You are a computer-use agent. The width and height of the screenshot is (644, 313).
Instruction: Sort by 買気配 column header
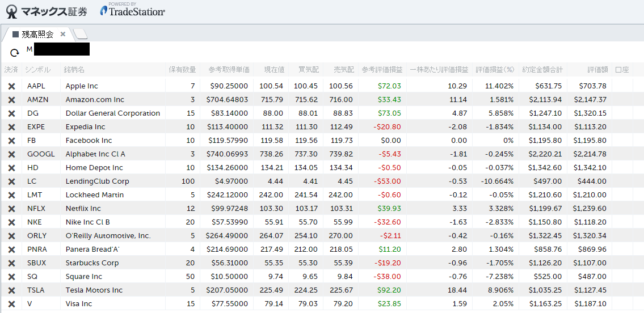tap(309, 70)
